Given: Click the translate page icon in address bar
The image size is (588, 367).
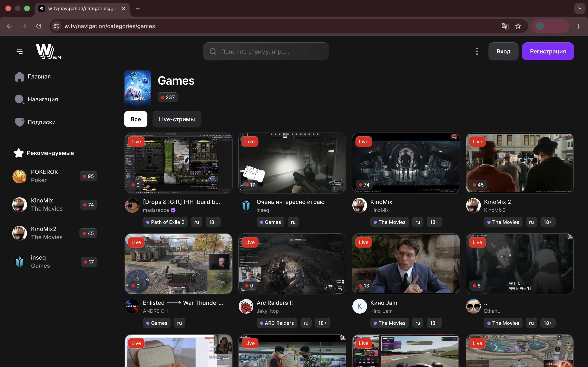Looking at the screenshot, I should tap(505, 26).
